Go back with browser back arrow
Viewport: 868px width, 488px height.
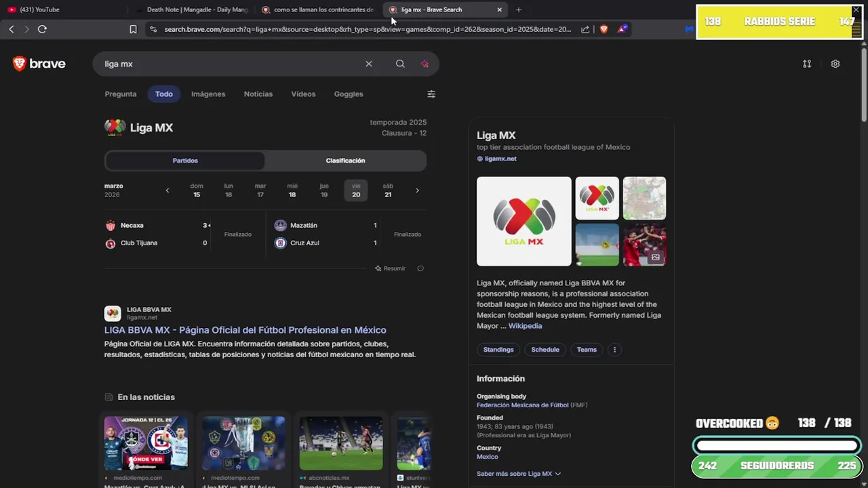(x=11, y=29)
